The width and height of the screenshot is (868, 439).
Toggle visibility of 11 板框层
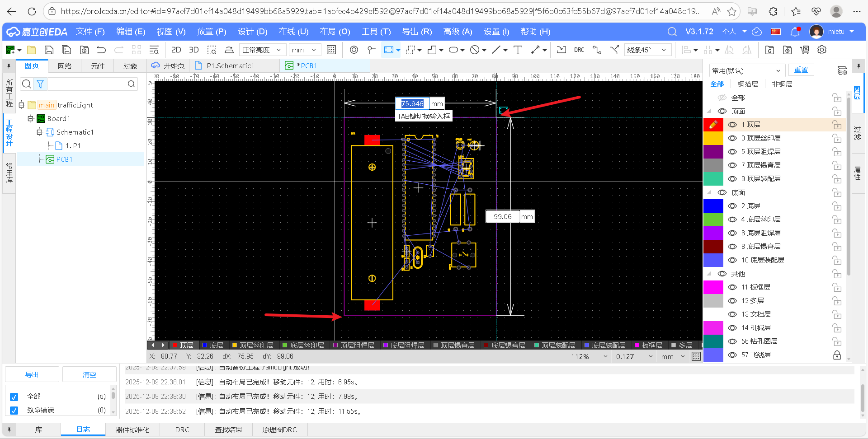[732, 287]
